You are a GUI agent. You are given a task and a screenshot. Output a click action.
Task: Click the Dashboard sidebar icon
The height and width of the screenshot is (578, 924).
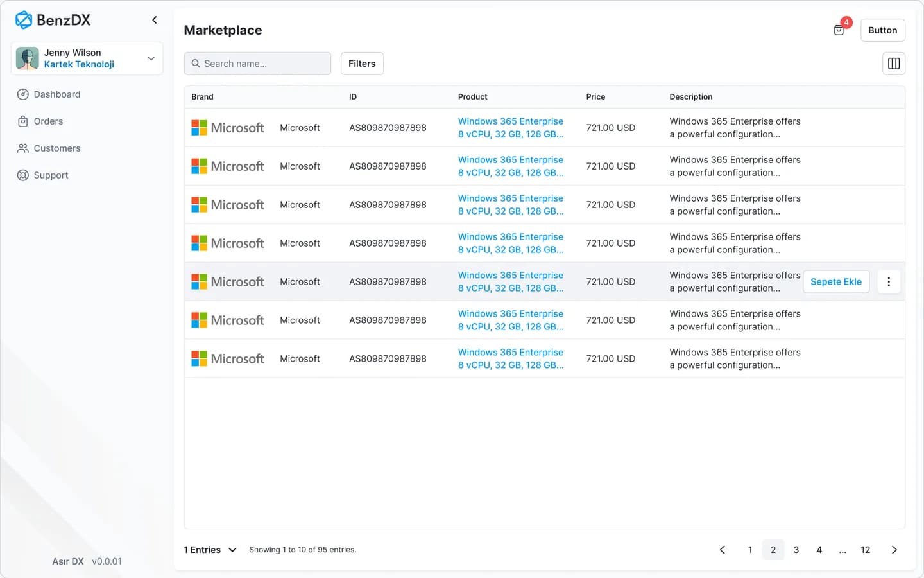tap(23, 94)
